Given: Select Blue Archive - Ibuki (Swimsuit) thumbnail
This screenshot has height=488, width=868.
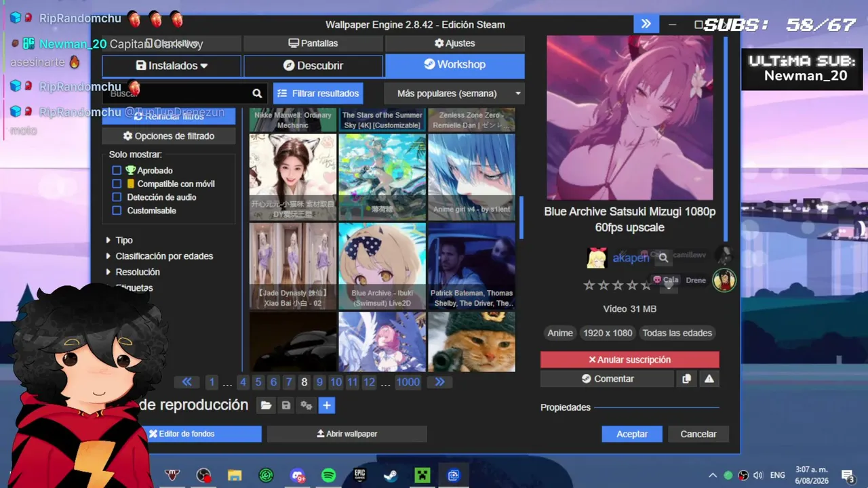Looking at the screenshot, I should pos(382,266).
